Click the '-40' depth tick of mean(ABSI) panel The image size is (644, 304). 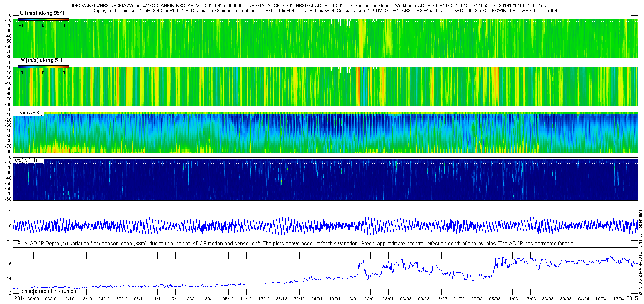pyautogui.click(x=8, y=131)
